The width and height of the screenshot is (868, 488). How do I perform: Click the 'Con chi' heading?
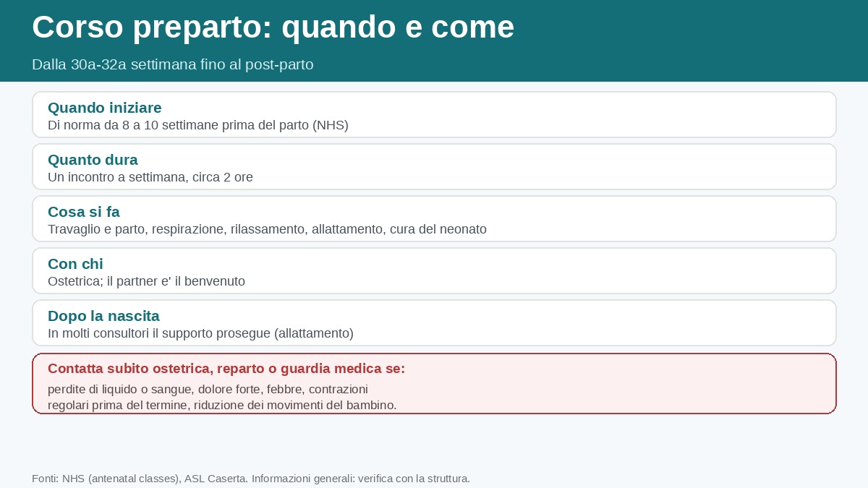pyautogui.click(x=75, y=264)
